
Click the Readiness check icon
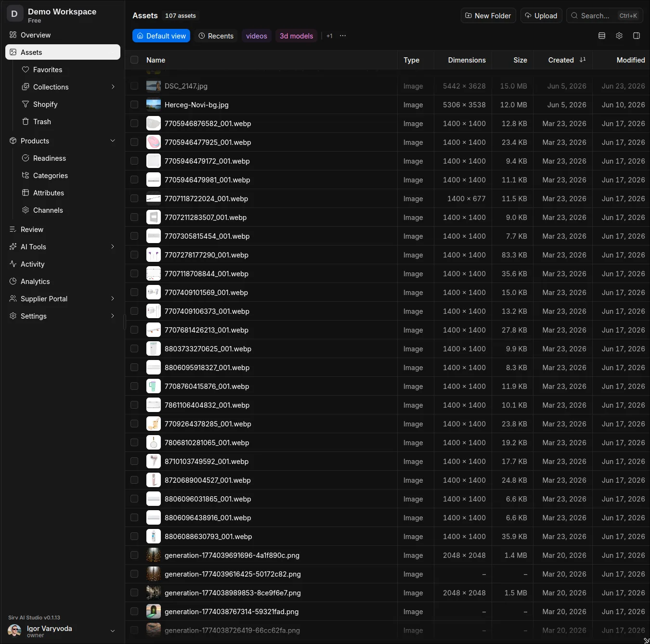26,158
